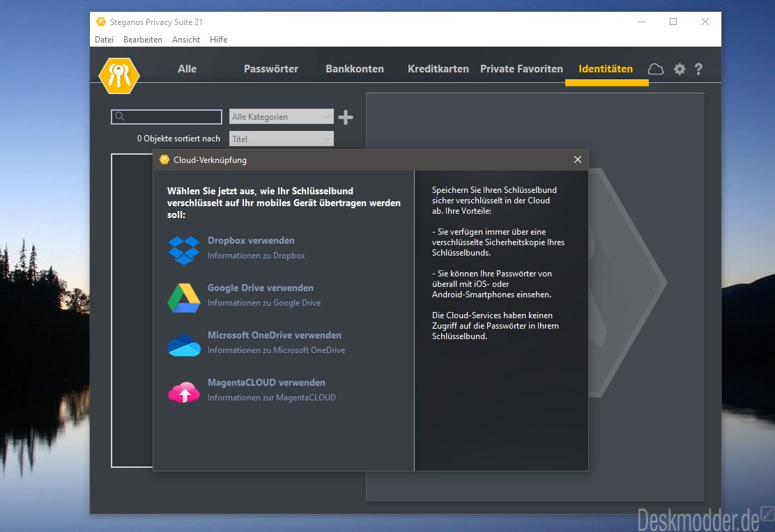This screenshot has height=532, width=775.
Task: Click the 'Steganos Privacy Suite 21' window title
Action: coord(156,22)
